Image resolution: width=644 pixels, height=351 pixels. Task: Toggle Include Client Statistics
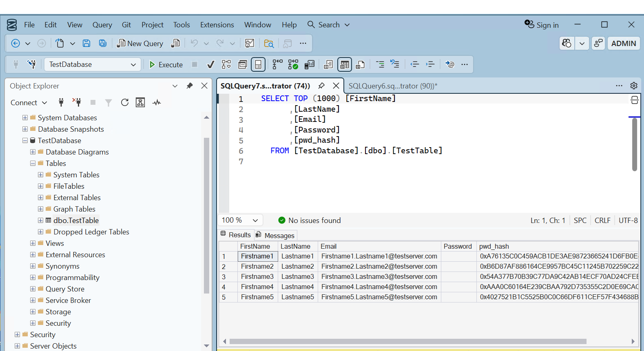tap(310, 64)
